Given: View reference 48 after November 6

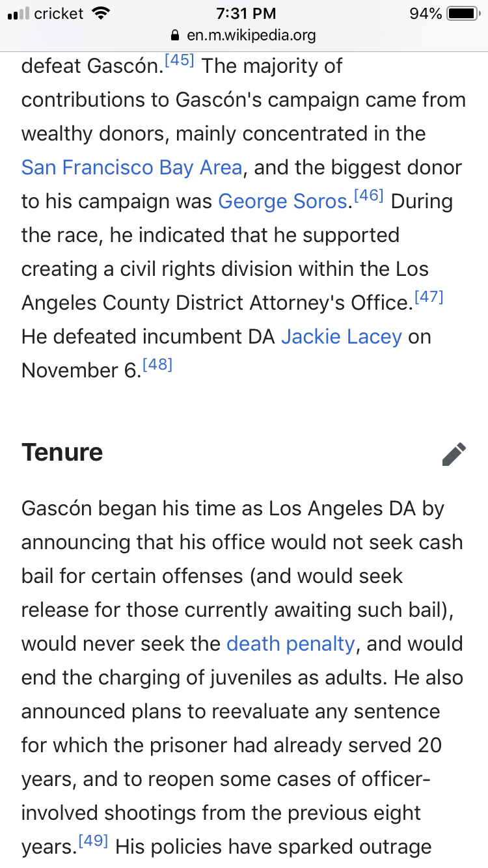Looking at the screenshot, I should pyautogui.click(x=157, y=366).
